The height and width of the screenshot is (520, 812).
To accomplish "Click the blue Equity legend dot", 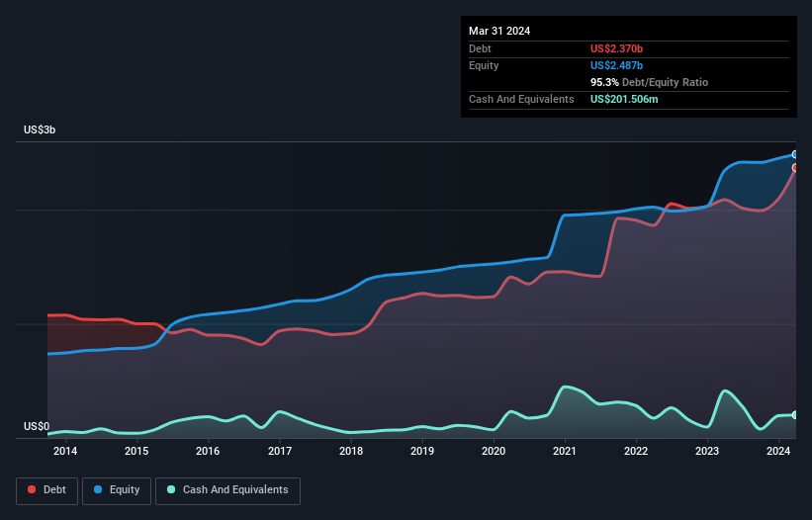I will click(98, 489).
